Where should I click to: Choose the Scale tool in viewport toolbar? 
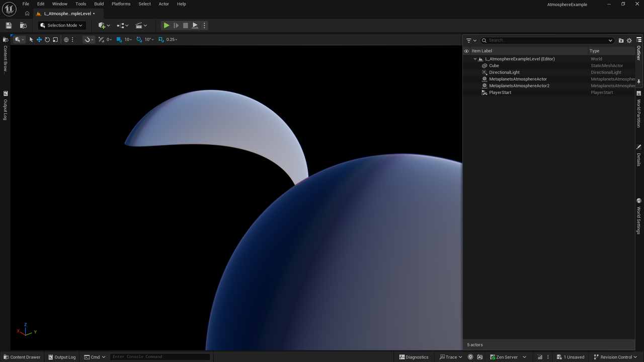point(55,39)
